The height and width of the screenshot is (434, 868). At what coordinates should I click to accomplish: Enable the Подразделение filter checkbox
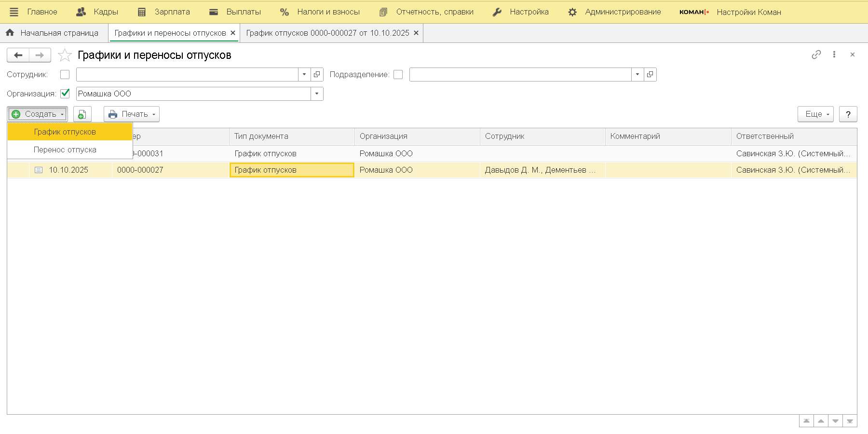398,74
